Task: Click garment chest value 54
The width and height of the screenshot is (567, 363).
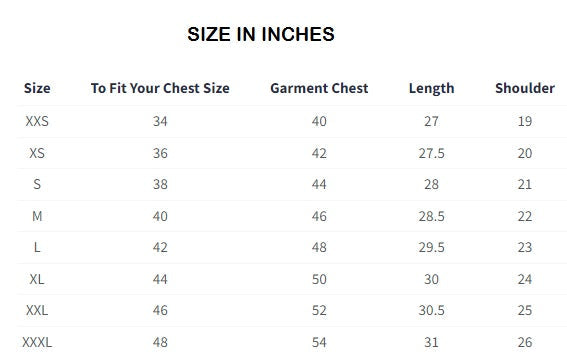Action: pyautogui.click(x=319, y=342)
